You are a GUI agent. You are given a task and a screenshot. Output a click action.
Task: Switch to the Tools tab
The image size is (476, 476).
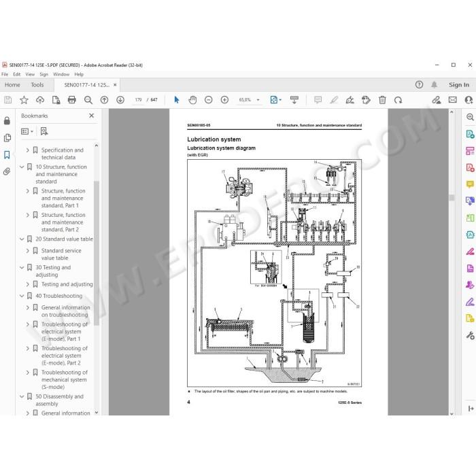pos(37,85)
